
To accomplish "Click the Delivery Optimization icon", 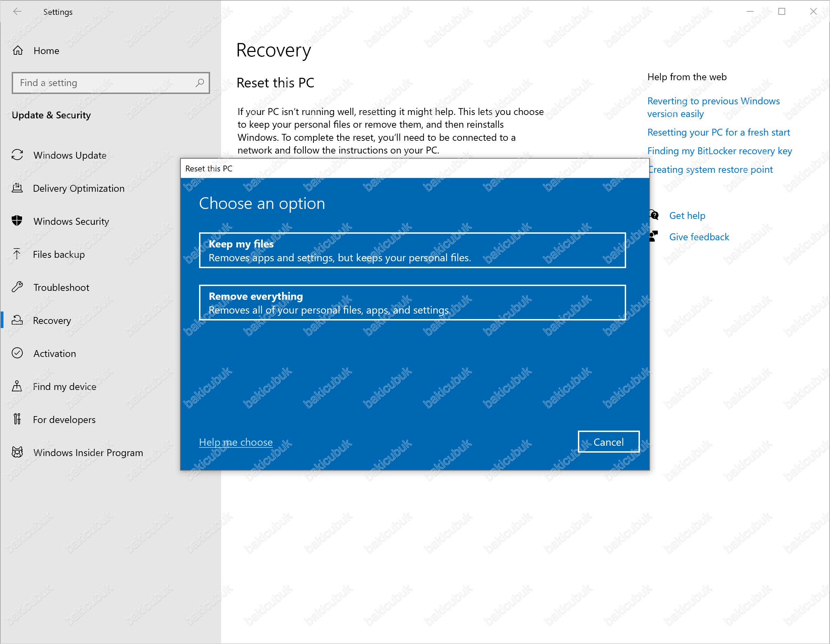I will [x=18, y=188].
